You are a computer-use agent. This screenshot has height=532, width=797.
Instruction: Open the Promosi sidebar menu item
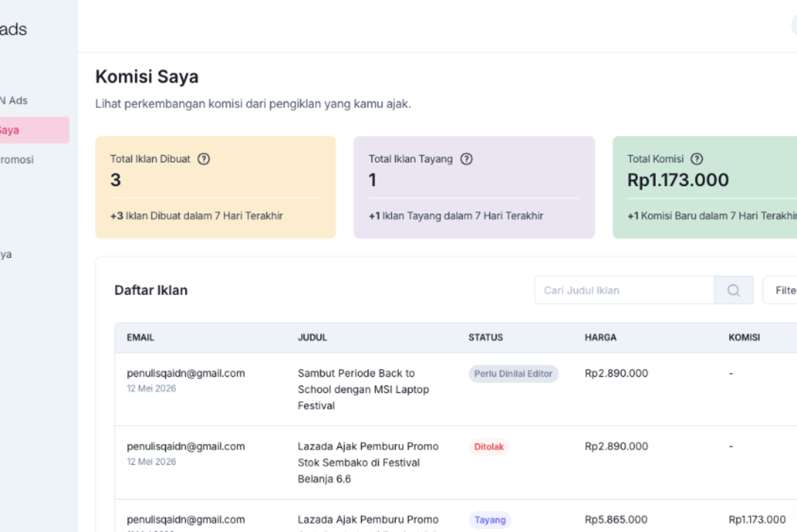click(x=17, y=160)
